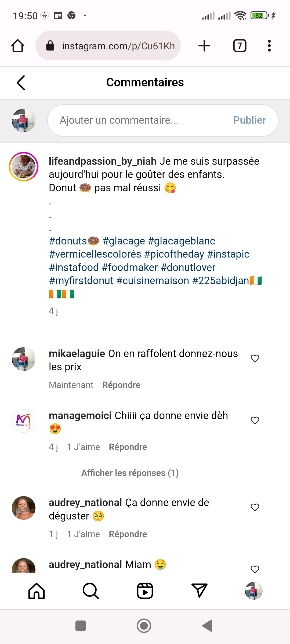
Task: Like the mikaelaguie comment
Action: [255, 358]
